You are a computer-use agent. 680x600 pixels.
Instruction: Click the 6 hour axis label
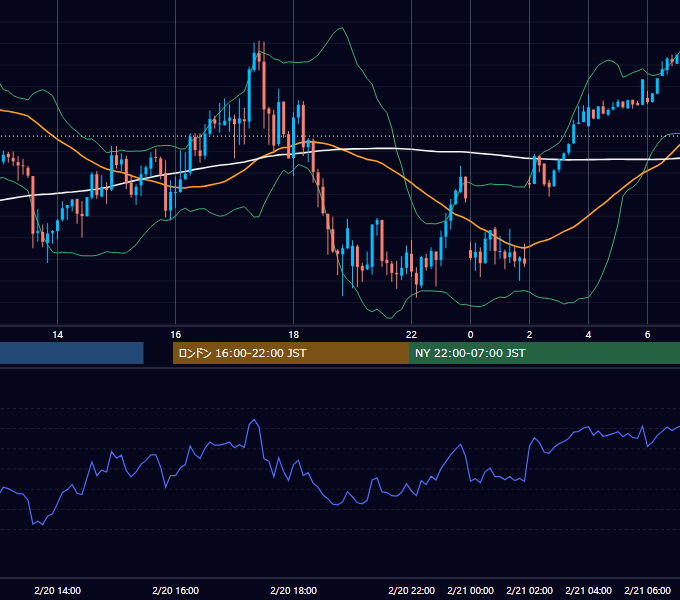(647, 335)
